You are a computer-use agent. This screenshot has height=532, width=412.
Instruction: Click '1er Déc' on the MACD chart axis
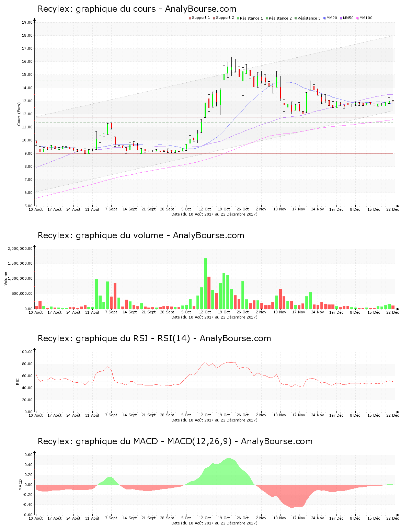[336, 518]
